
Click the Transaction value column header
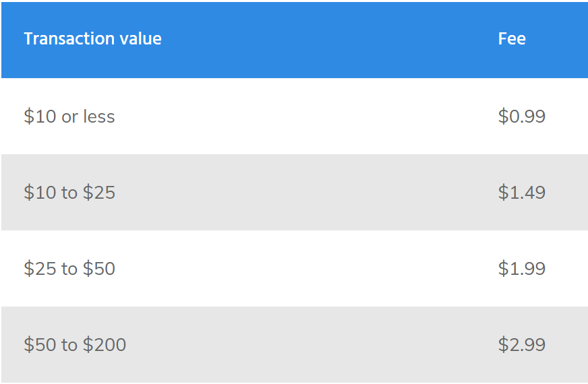coord(92,38)
